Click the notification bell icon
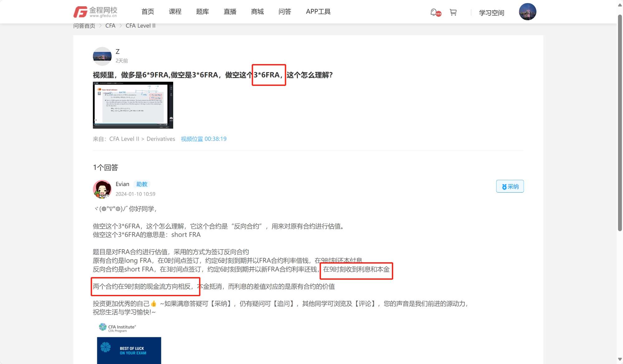This screenshot has width=623, height=364. point(434,12)
